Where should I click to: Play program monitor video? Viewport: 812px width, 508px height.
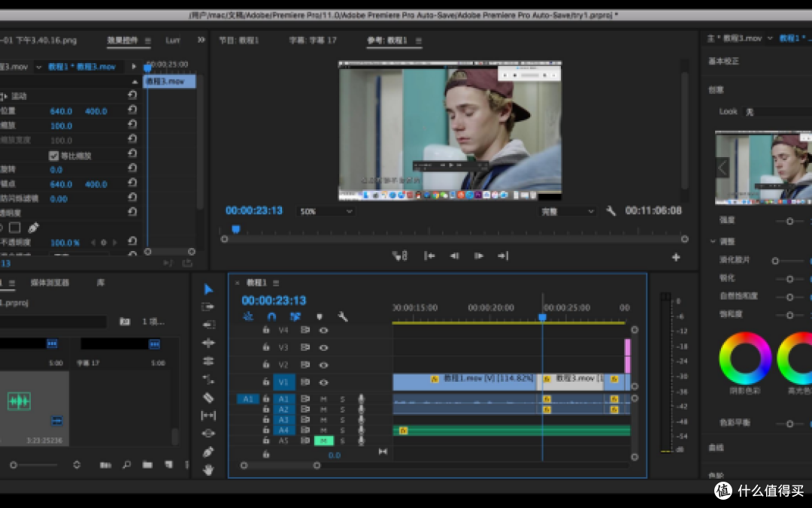pos(478,256)
